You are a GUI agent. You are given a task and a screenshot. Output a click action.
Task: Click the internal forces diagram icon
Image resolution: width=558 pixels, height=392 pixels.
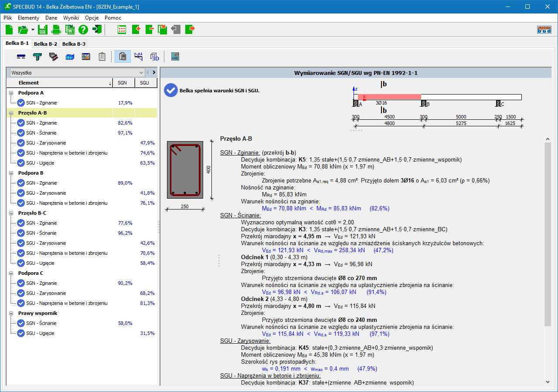(139, 57)
